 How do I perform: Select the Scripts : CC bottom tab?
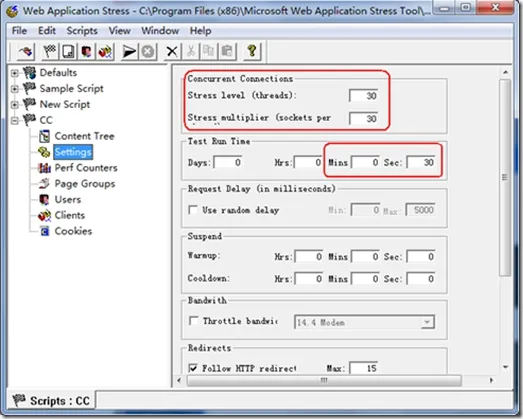[51, 401]
